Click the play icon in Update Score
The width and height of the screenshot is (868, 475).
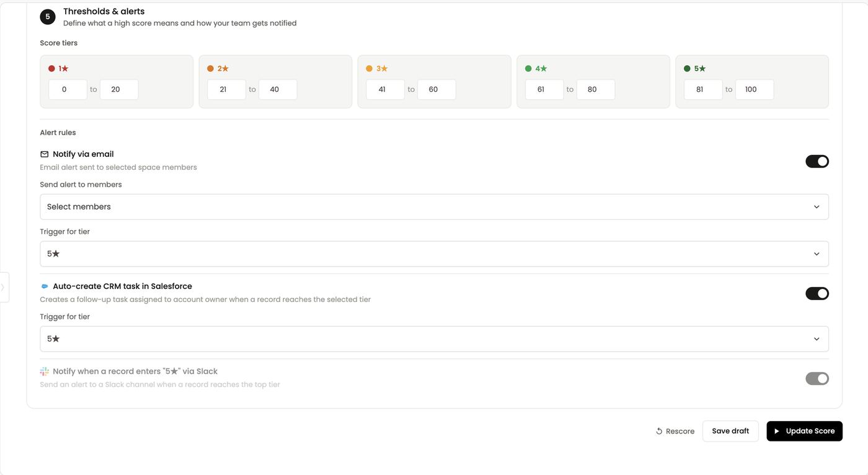pyautogui.click(x=777, y=431)
